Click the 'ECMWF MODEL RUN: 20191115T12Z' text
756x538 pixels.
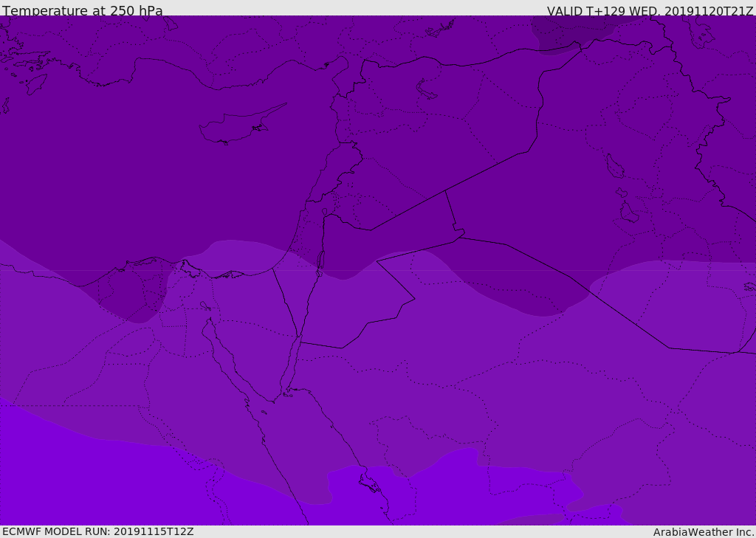98,531
